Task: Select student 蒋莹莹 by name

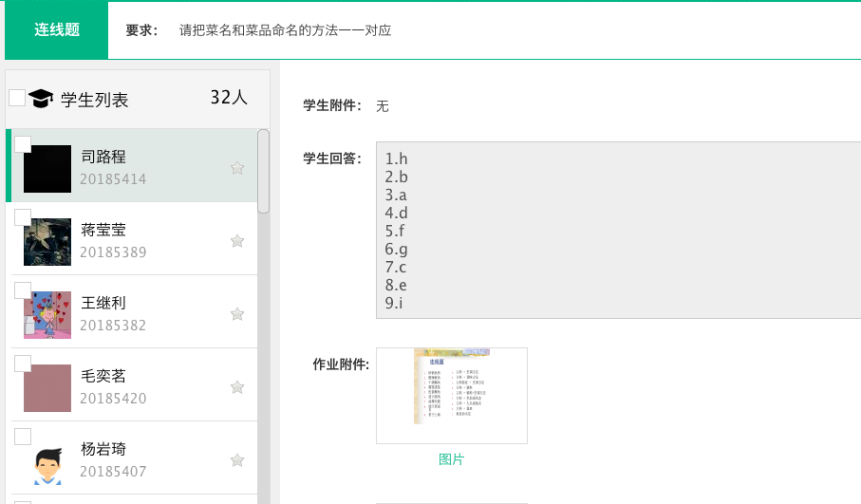Action: click(x=103, y=231)
